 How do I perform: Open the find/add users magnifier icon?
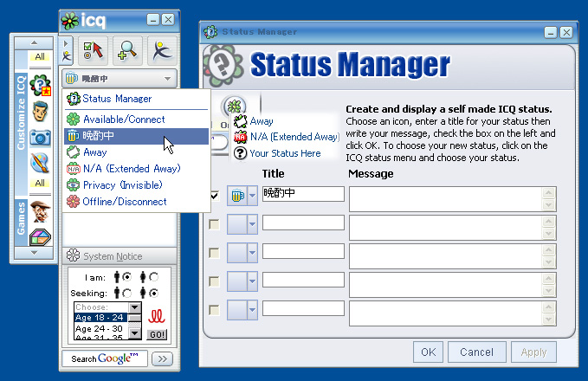[127, 50]
